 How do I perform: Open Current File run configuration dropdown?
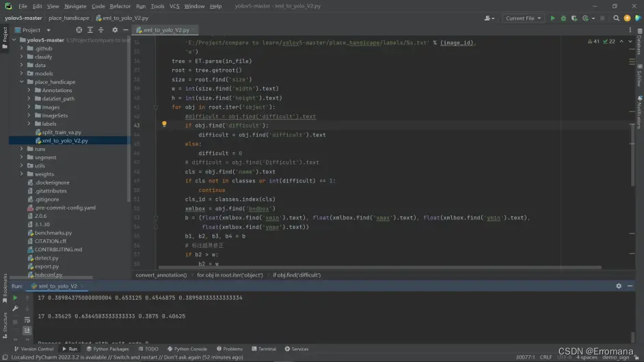[523, 18]
